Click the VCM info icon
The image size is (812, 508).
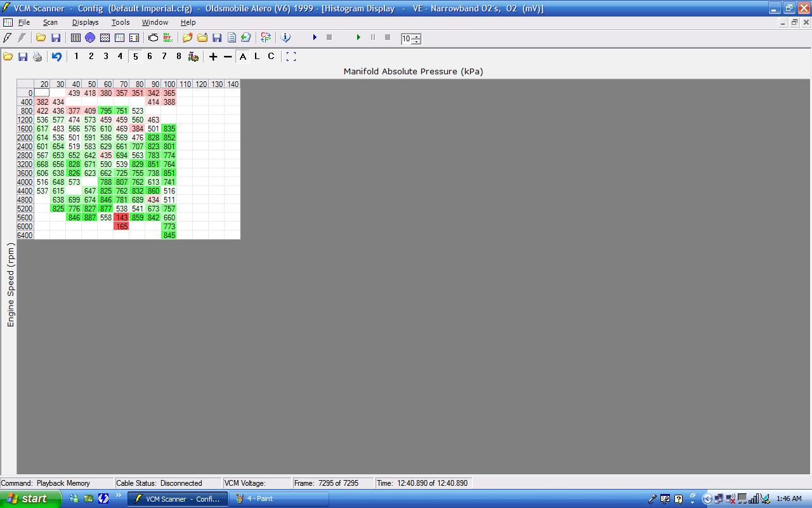(285, 38)
